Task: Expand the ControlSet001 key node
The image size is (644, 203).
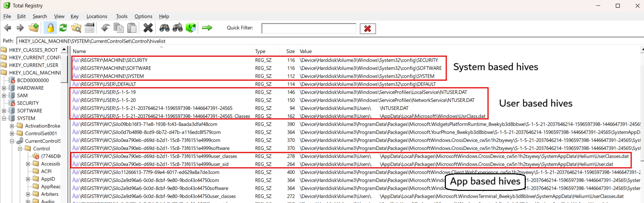Action: coord(12,134)
